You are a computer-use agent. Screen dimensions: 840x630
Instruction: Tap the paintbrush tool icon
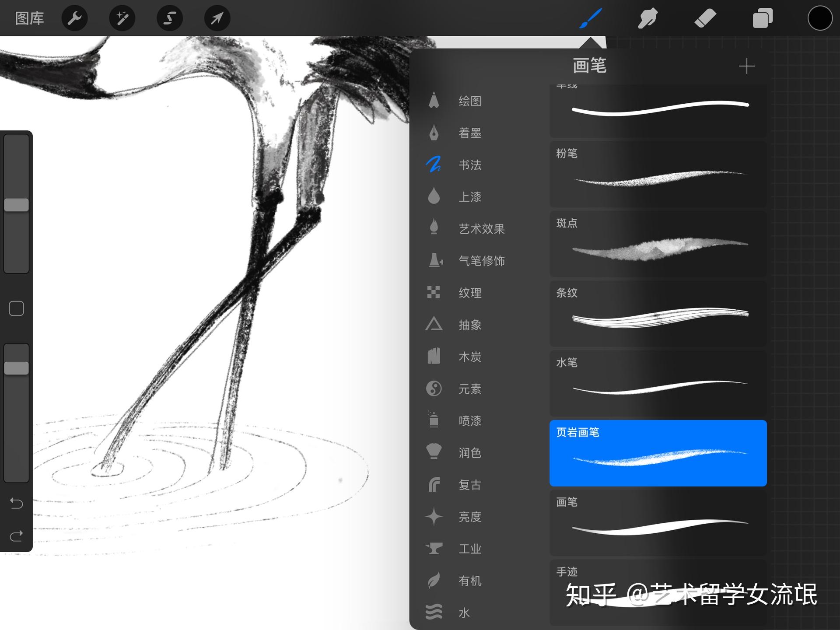tap(591, 18)
